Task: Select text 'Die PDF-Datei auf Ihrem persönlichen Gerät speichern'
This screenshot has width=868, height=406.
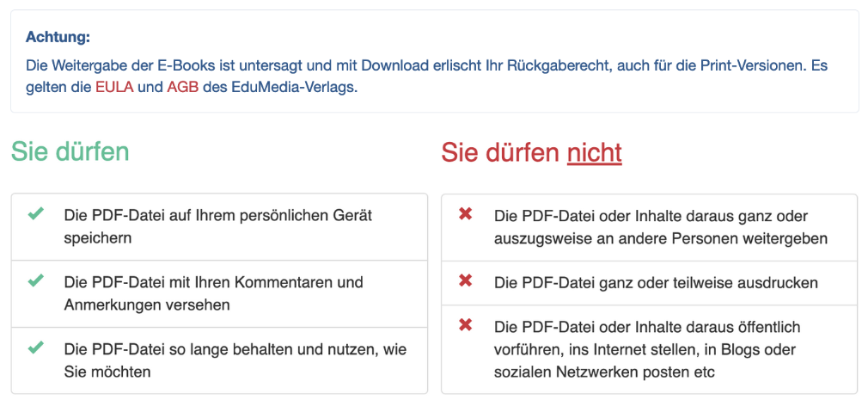Action: 218,226
